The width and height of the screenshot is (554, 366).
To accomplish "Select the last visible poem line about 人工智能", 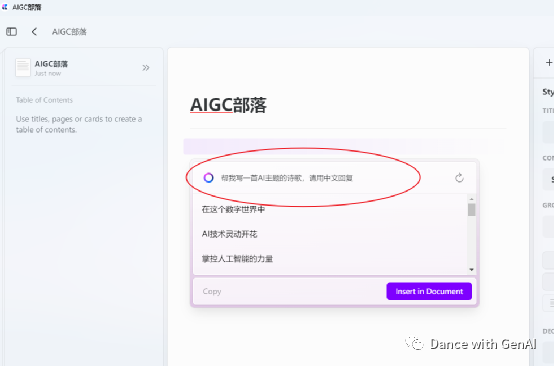I will coord(237,259).
